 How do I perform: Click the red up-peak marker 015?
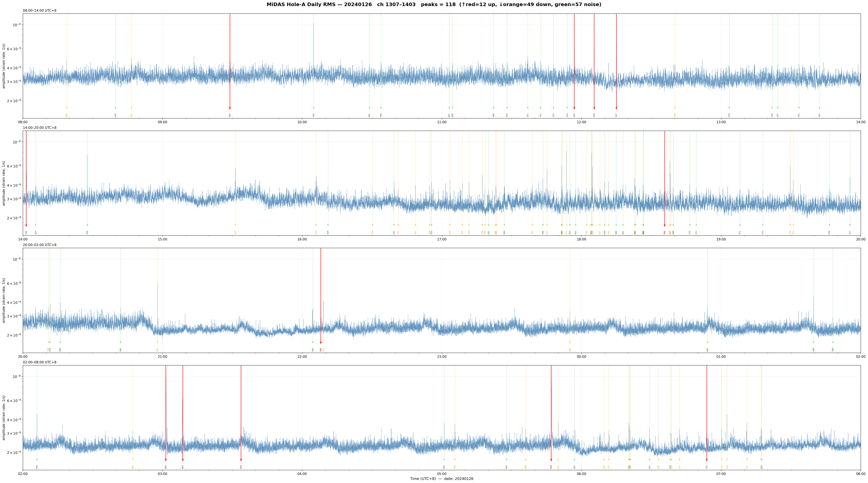point(574,108)
